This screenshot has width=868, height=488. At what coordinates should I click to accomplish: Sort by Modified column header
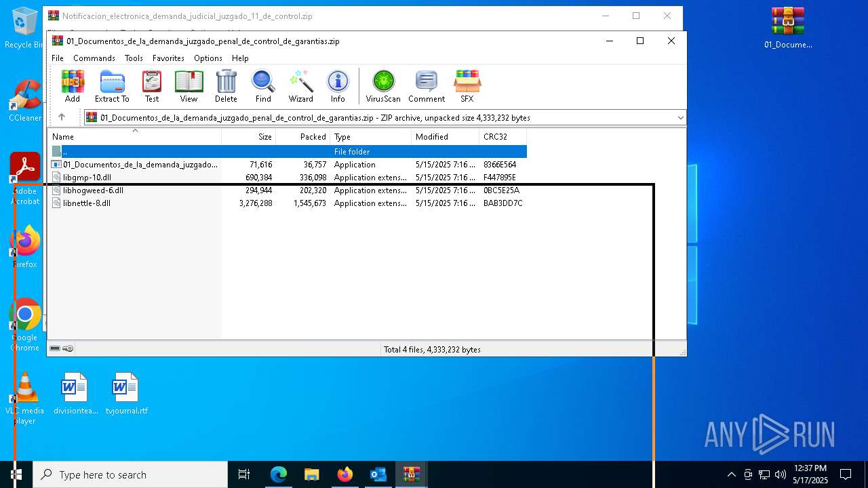click(x=446, y=137)
